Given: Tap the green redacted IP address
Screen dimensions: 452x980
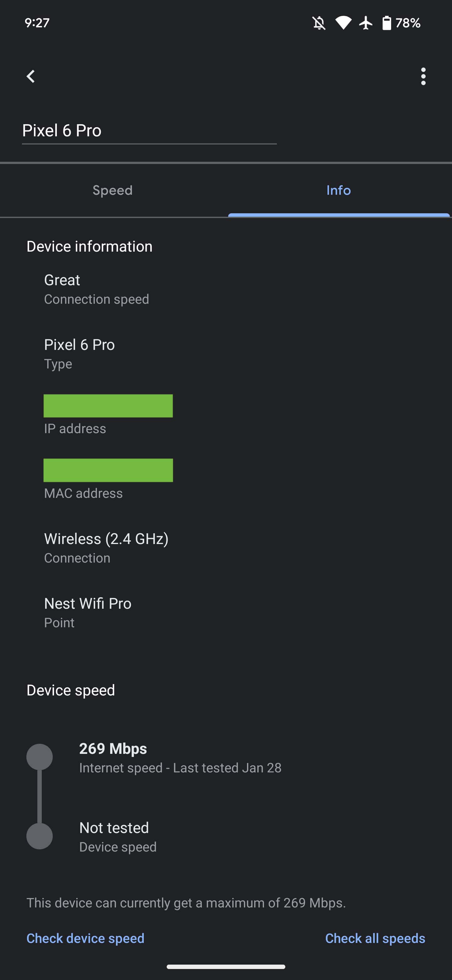Looking at the screenshot, I should pyautogui.click(x=108, y=406).
